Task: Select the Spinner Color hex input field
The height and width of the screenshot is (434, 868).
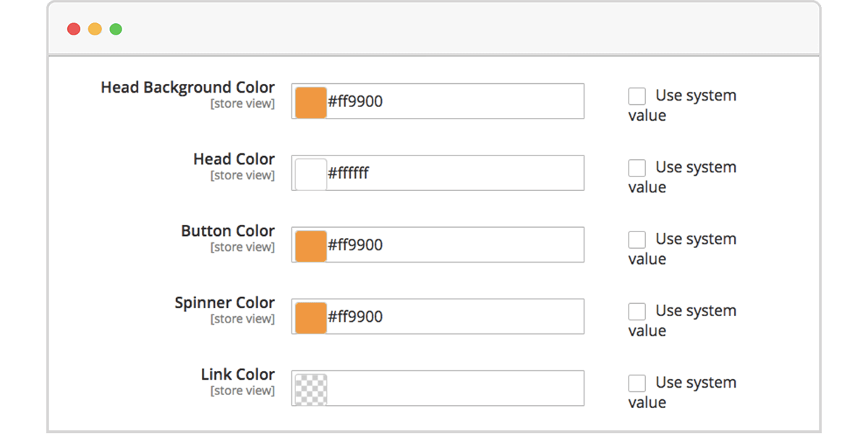Action: pyautogui.click(x=456, y=317)
